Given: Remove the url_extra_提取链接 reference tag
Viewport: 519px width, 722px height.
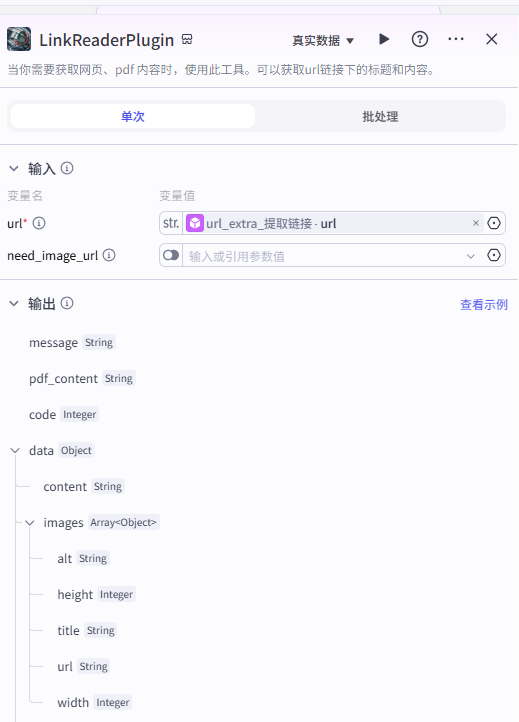Looking at the screenshot, I should coord(476,223).
